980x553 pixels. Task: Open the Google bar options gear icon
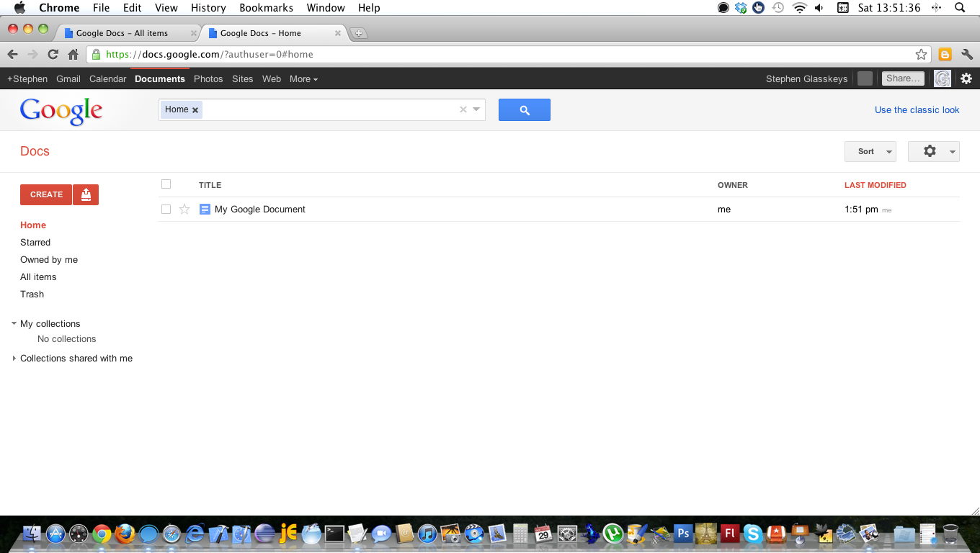(x=966, y=78)
